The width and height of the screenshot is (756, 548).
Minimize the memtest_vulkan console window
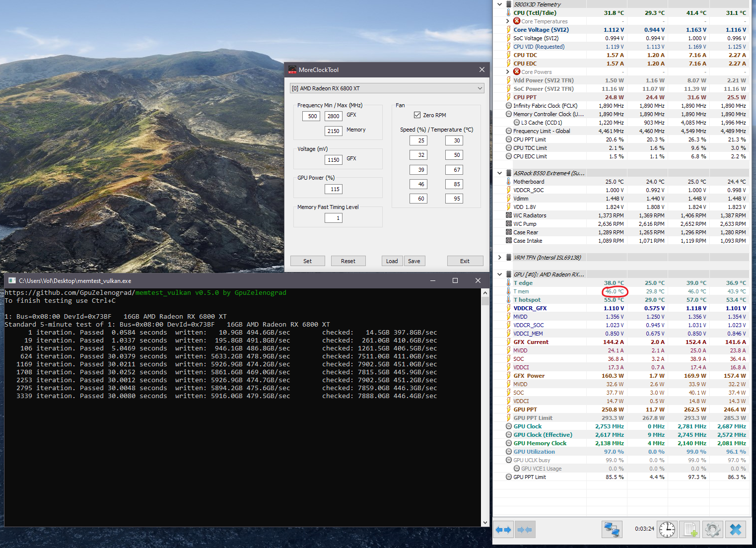tap(433, 281)
